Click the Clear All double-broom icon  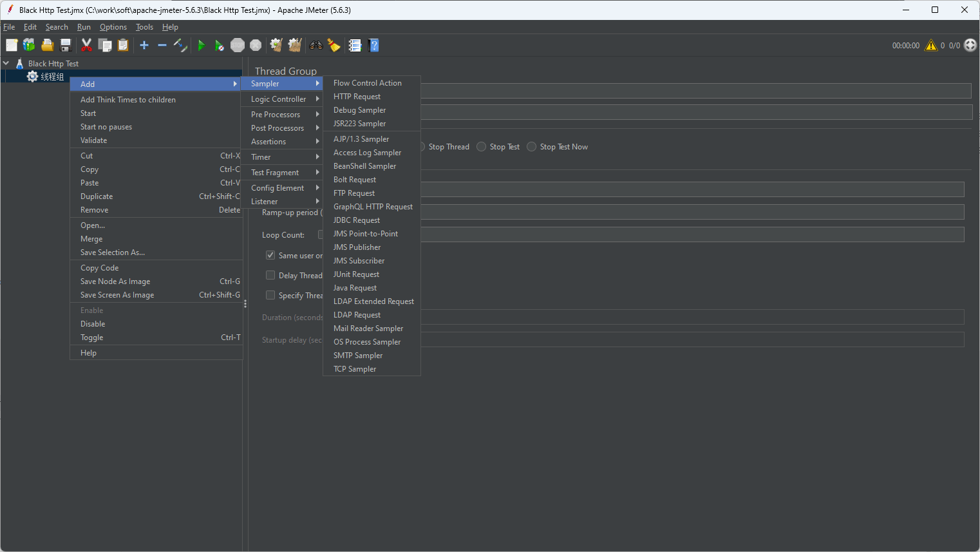point(295,45)
